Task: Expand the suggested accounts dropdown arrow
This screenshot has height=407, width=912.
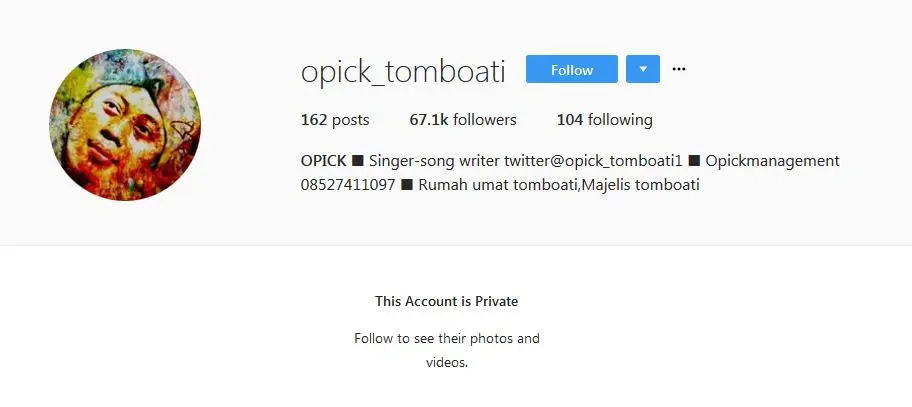Action: pyautogui.click(x=643, y=70)
